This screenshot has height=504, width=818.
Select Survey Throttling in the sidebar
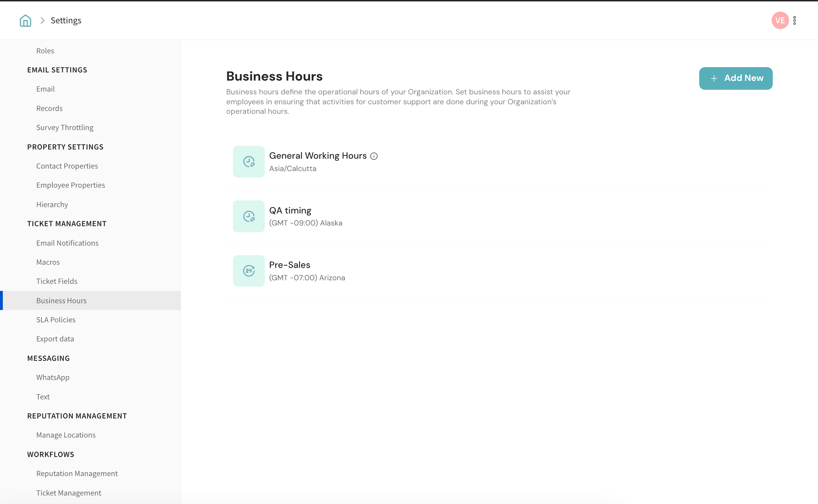pos(65,127)
